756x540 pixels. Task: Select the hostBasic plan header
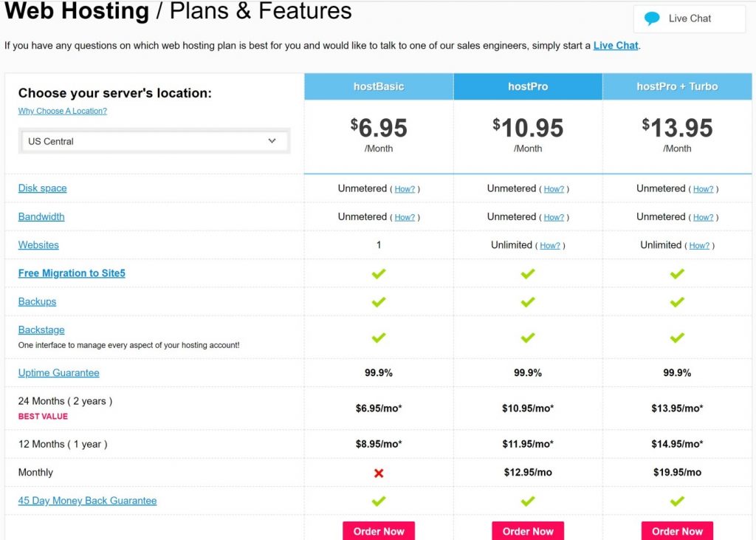[x=379, y=86]
